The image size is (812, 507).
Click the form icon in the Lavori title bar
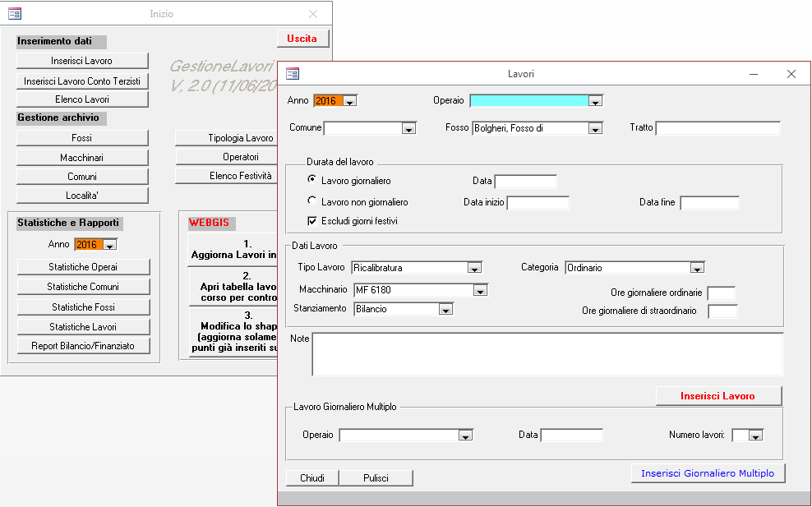[292, 74]
